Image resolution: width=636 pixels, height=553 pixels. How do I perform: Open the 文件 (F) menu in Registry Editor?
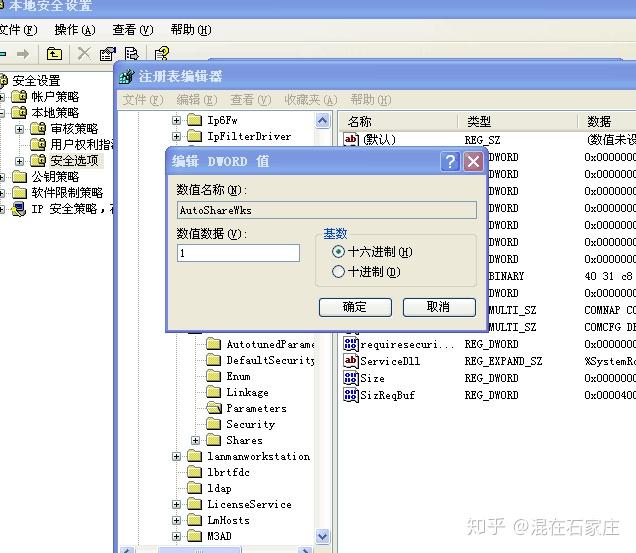click(143, 100)
